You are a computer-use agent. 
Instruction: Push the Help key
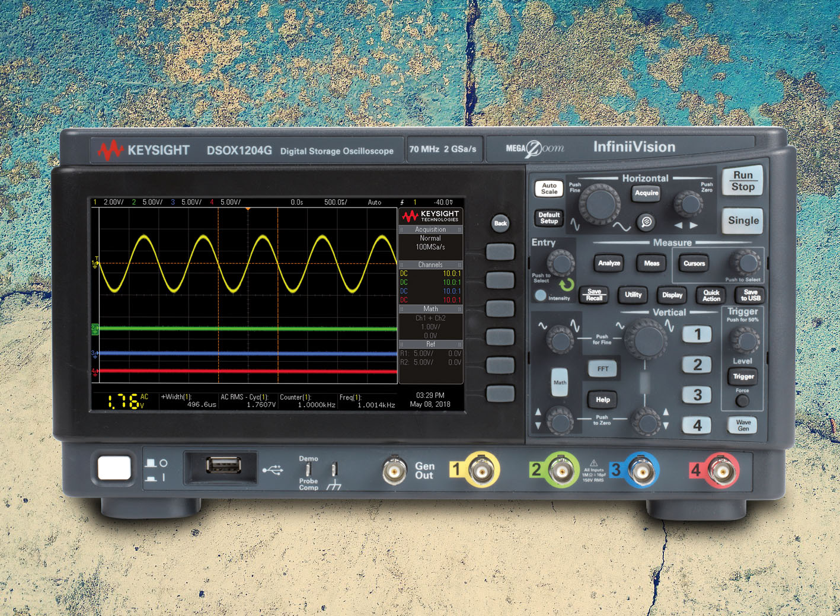[x=603, y=400]
